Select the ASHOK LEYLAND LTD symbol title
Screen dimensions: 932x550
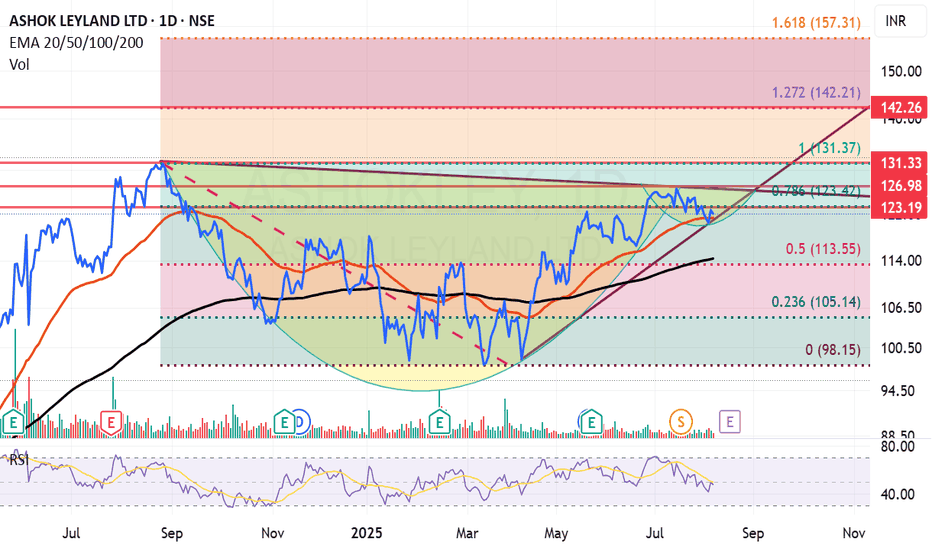click(112, 21)
